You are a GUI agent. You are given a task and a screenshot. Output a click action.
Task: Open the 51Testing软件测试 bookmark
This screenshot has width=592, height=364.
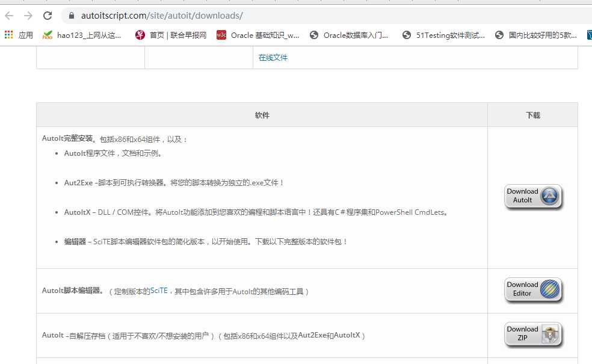point(444,35)
